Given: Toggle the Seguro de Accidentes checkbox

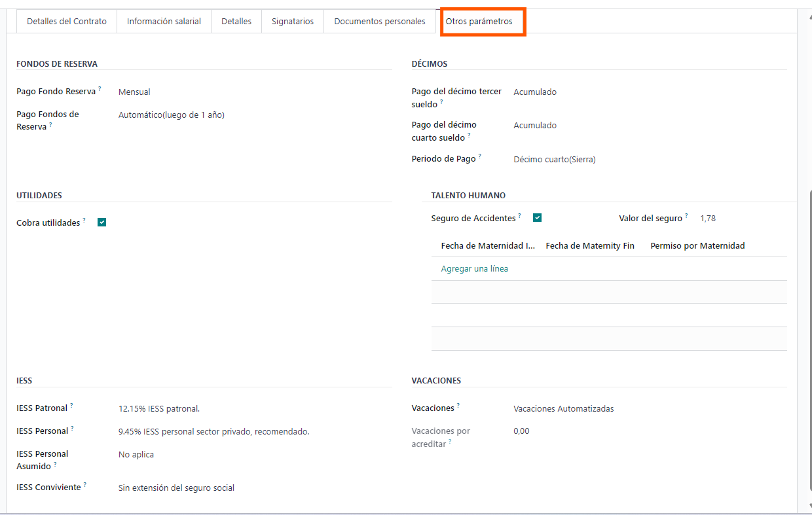Looking at the screenshot, I should pyautogui.click(x=537, y=218).
